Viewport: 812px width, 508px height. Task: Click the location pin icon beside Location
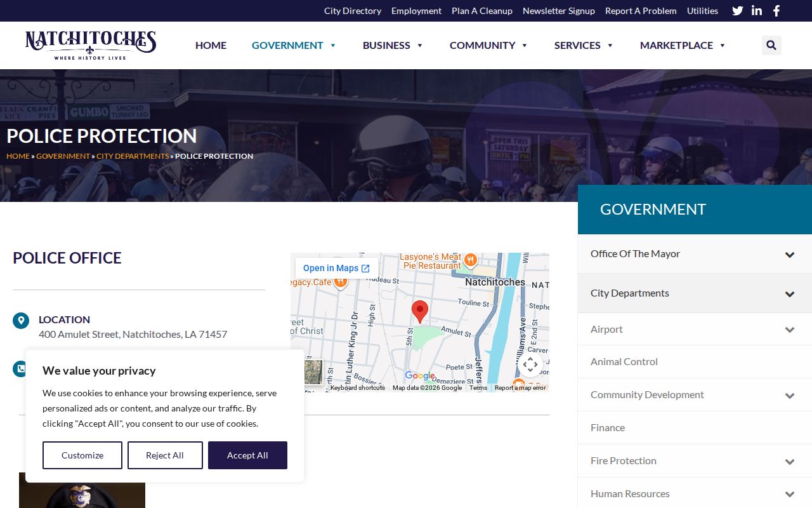tap(21, 321)
